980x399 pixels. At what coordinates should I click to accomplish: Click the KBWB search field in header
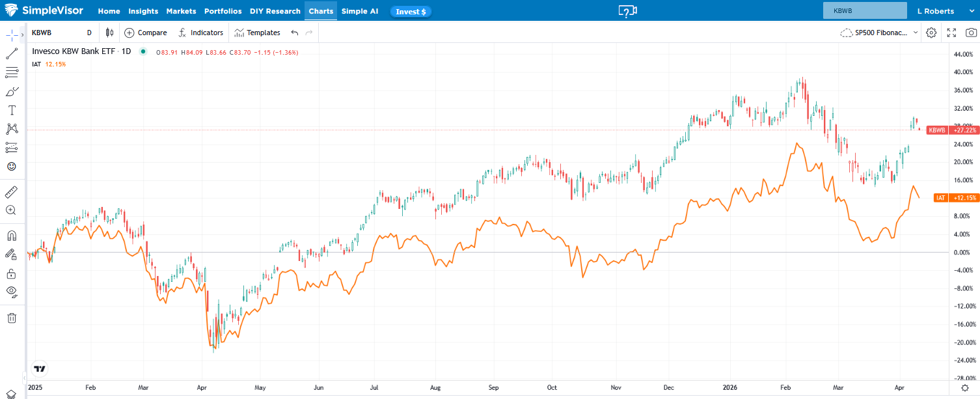coord(864,11)
